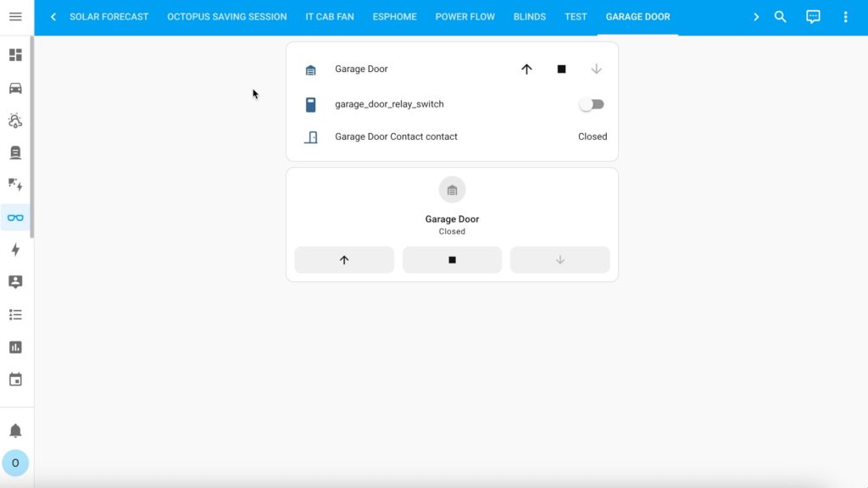868x488 pixels.
Task: Open the three-dot overflow menu
Action: [x=845, y=17]
